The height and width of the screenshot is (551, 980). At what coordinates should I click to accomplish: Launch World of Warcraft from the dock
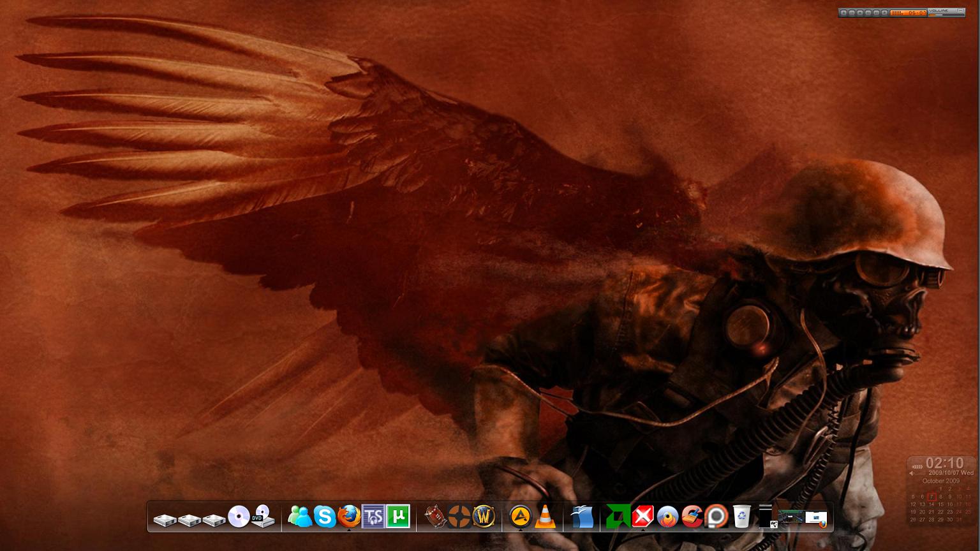(x=484, y=517)
